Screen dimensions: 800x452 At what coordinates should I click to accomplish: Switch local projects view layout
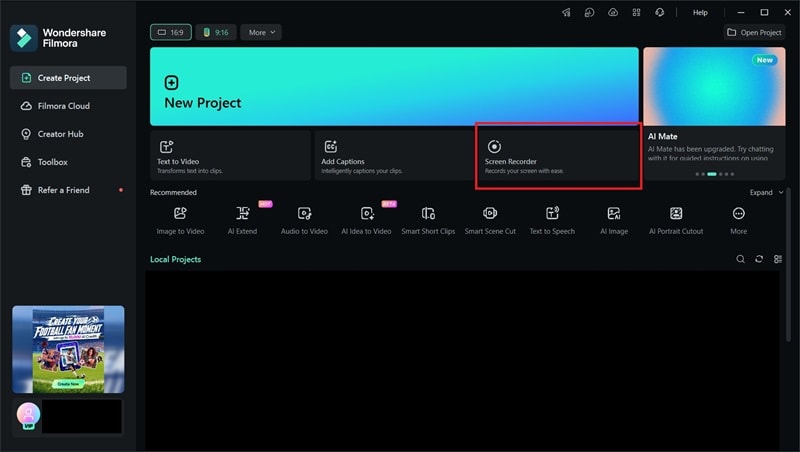click(x=778, y=259)
